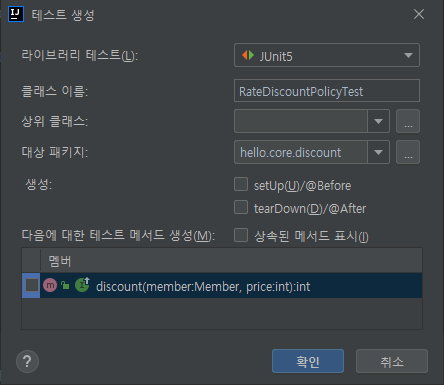Close the 테스트 생성 dialog
Viewport: 444px width, 385px height.
(x=419, y=14)
